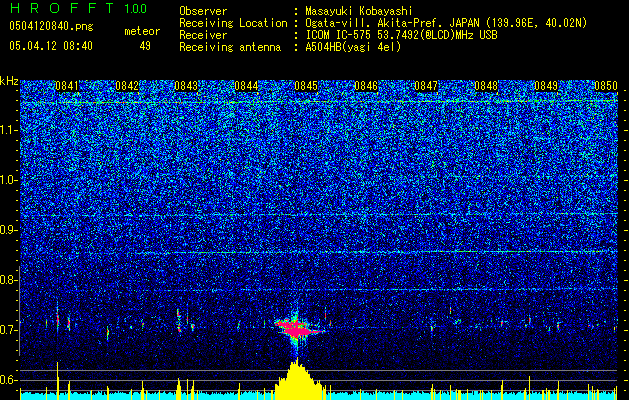Click the Receiver label
629x400 pixels.
click(203, 35)
